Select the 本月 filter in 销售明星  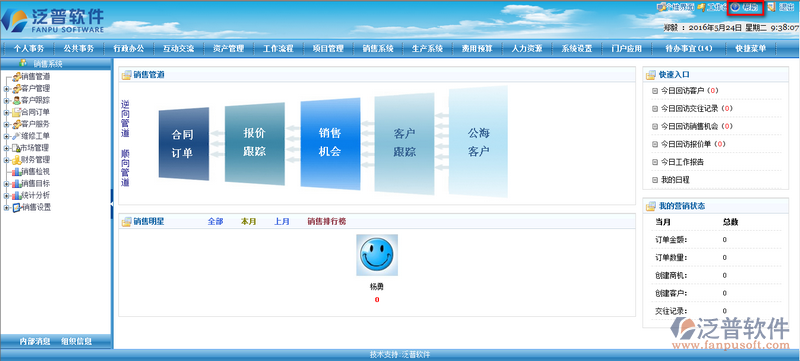[x=248, y=222]
